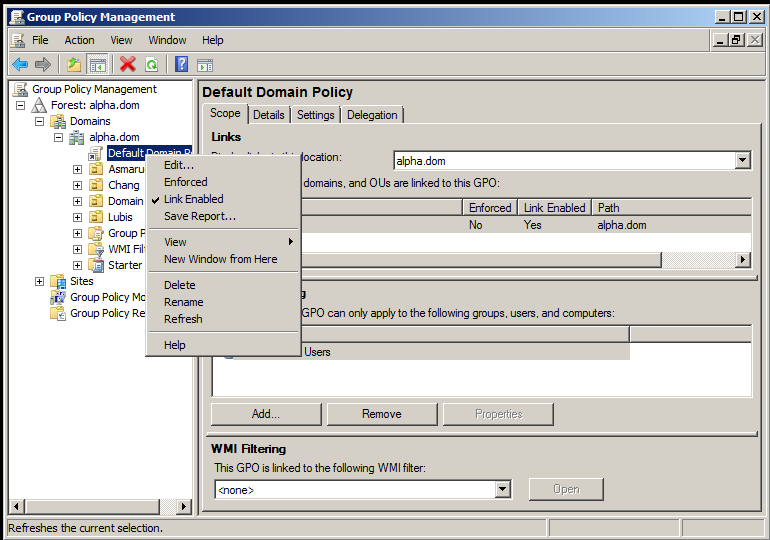Click the Group Policy Modeling icon

(58, 297)
